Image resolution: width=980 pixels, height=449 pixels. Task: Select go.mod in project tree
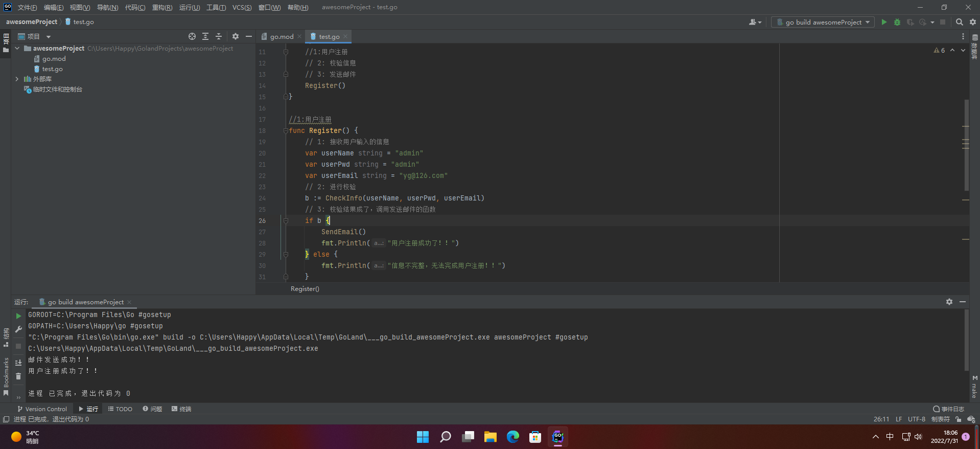point(54,59)
